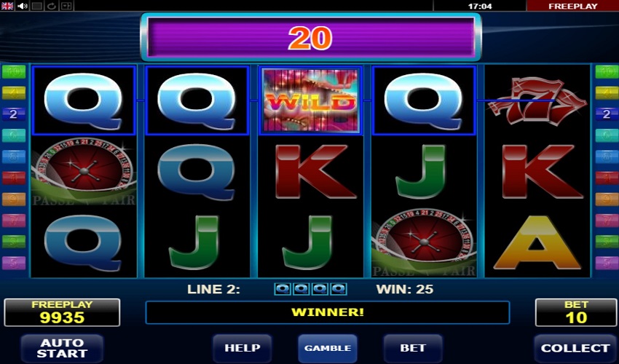Collect the win amount
This screenshot has height=364, width=619.
click(x=575, y=348)
